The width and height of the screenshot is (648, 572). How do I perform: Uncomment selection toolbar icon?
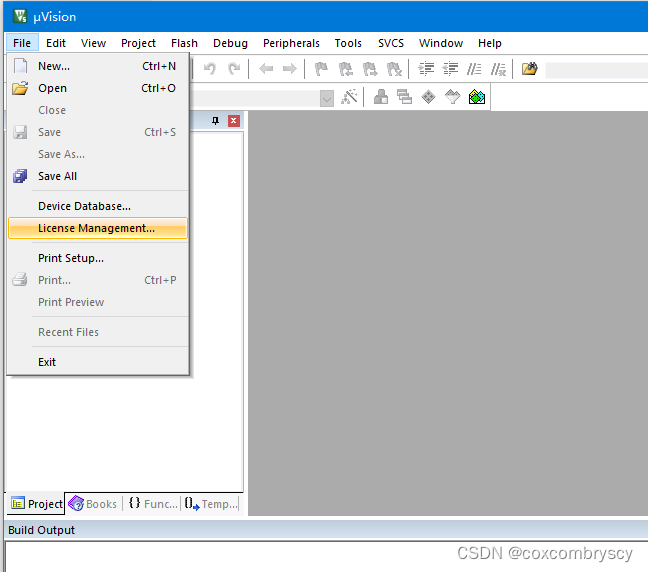498,69
